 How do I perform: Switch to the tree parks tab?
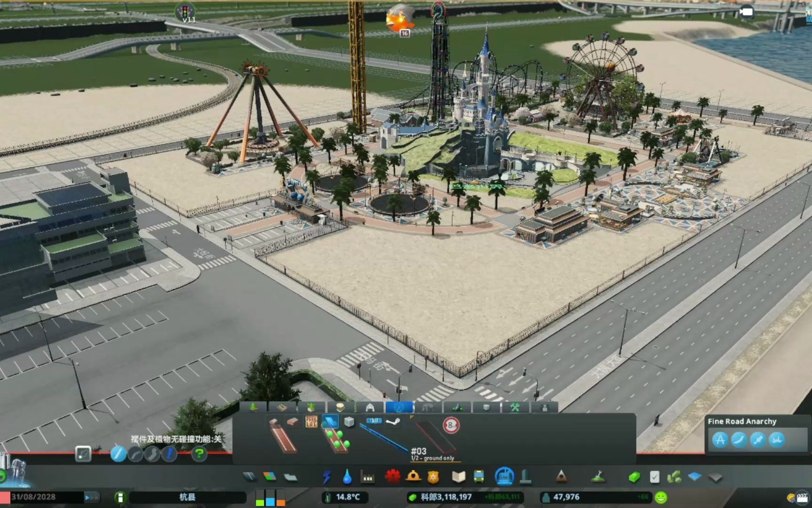pos(253,407)
